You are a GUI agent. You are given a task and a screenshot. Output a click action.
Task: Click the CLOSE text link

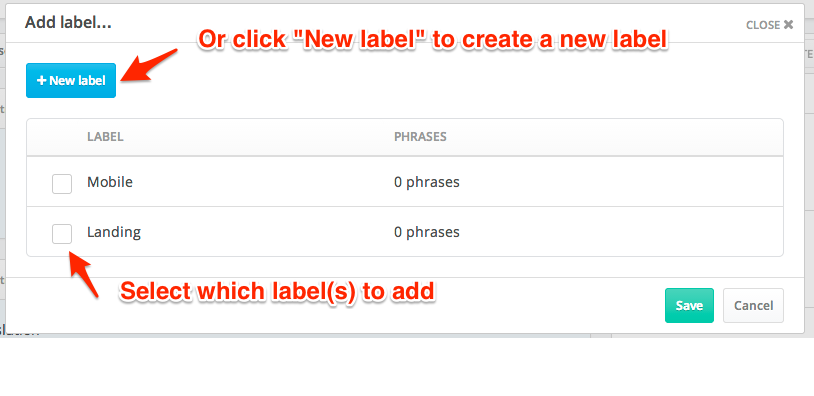pos(763,25)
